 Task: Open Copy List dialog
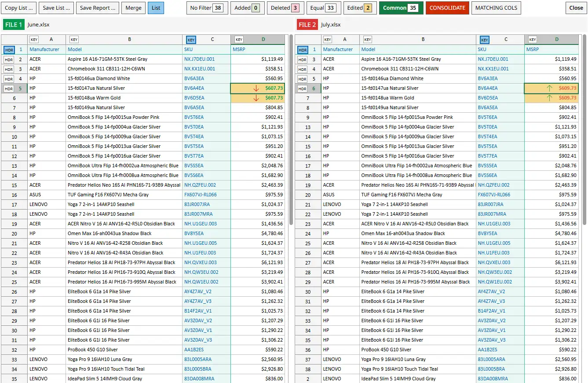coord(19,8)
